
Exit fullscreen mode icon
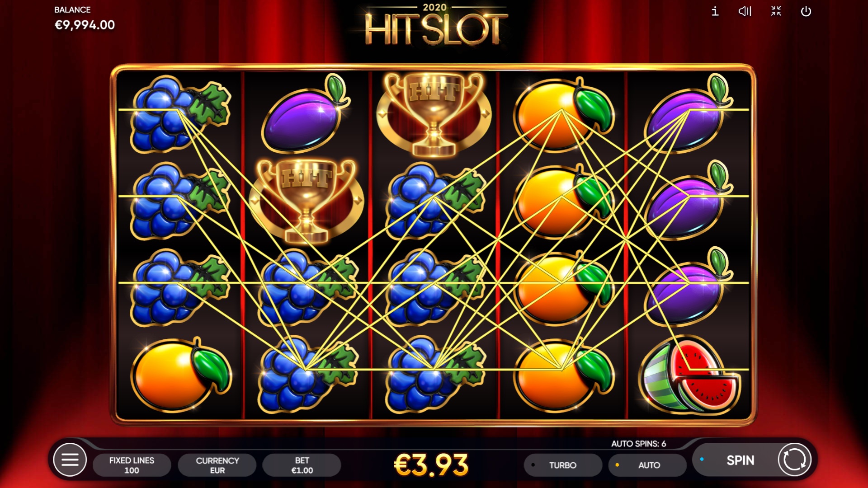776,11
